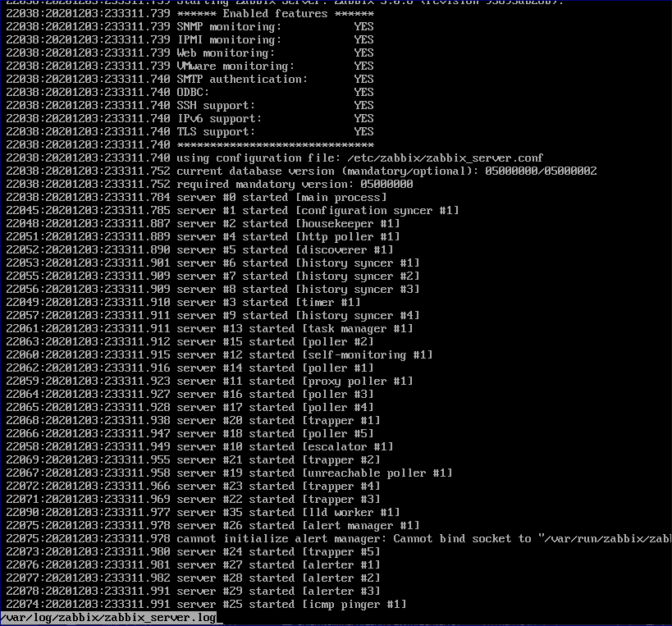Select the "IPv6 support: YES" line

point(190,119)
